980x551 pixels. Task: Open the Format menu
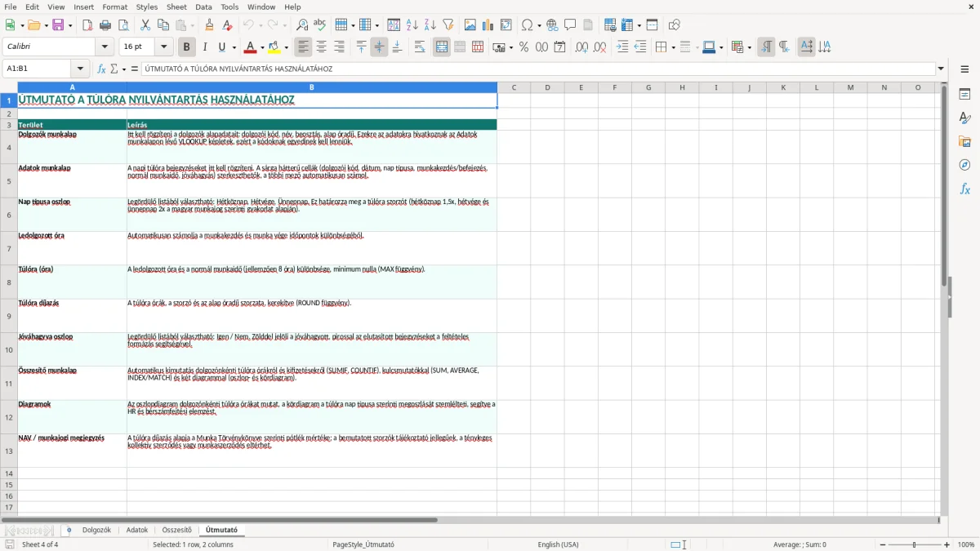(114, 7)
